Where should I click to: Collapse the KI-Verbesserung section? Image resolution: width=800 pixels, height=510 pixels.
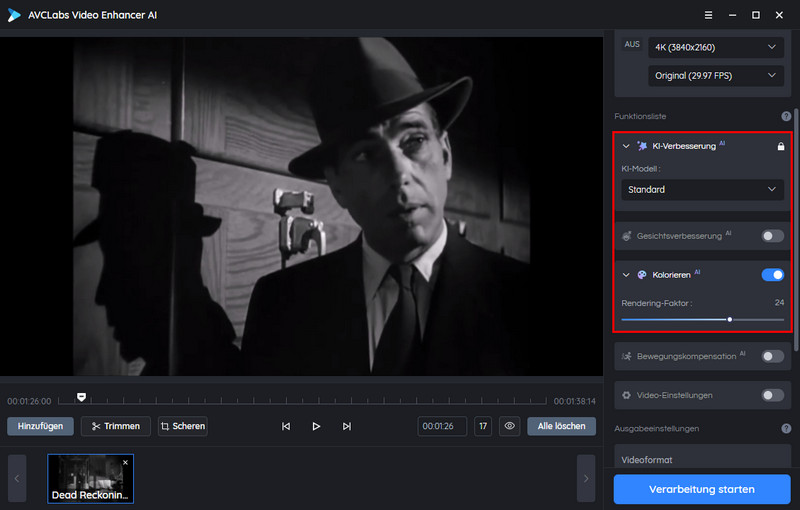tap(626, 146)
